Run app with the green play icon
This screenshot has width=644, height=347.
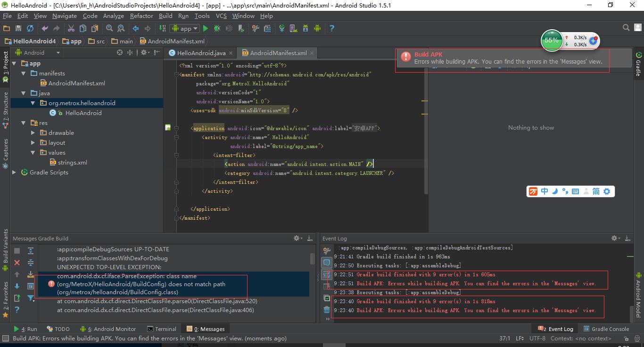pyautogui.click(x=205, y=28)
